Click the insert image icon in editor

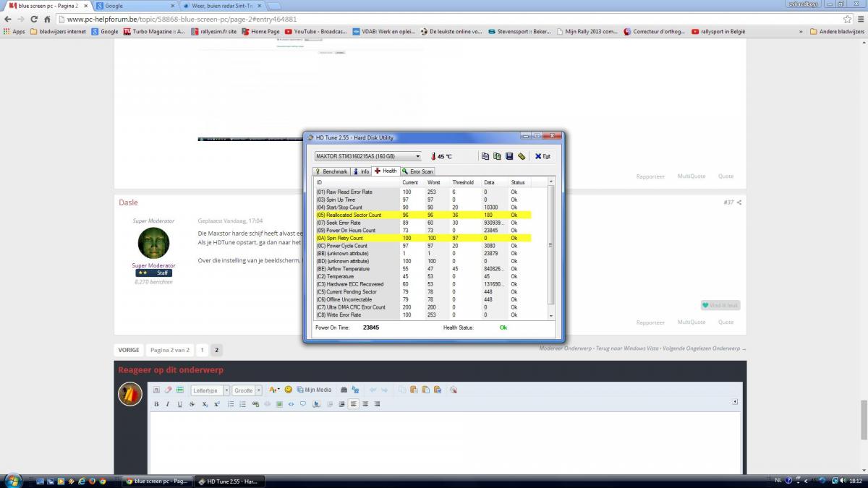[x=279, y=404]
